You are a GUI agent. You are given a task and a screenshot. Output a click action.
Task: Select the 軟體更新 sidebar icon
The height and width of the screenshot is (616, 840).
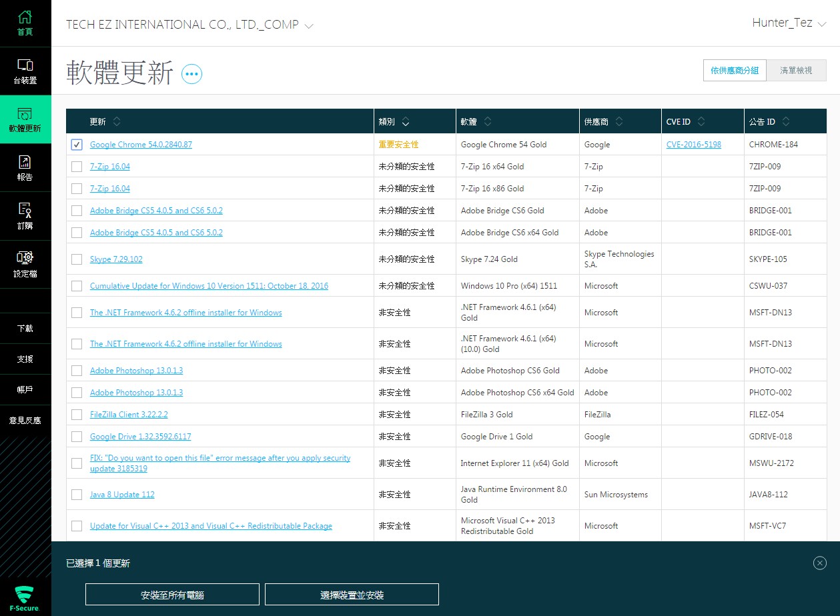click(x=25, y=114)
